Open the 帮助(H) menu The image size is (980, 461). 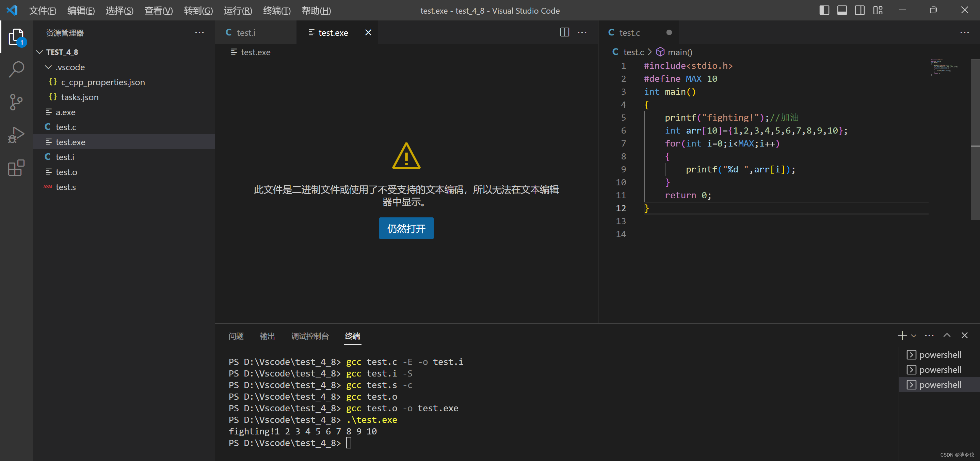tap(316, 11)
